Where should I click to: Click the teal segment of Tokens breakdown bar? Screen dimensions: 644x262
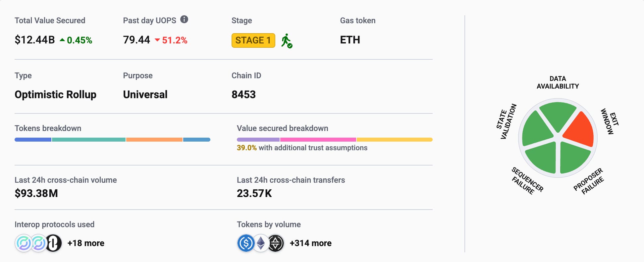(89, 140)
